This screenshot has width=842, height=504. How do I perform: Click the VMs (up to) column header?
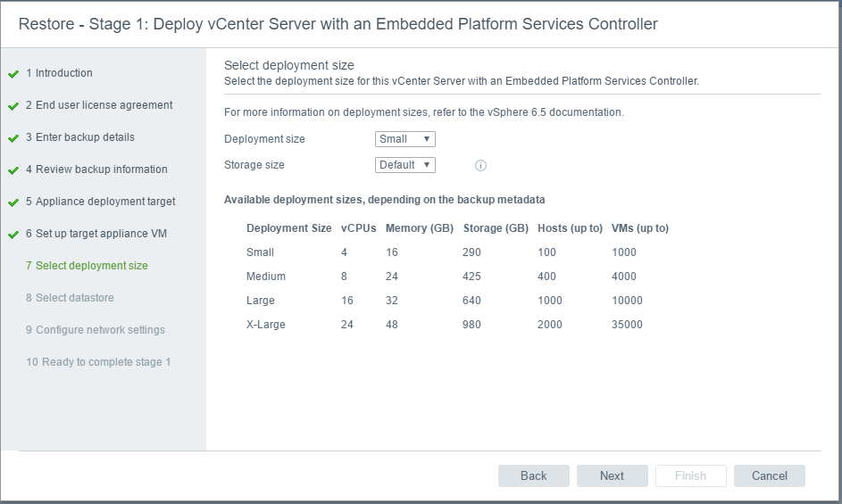[640, 228]
